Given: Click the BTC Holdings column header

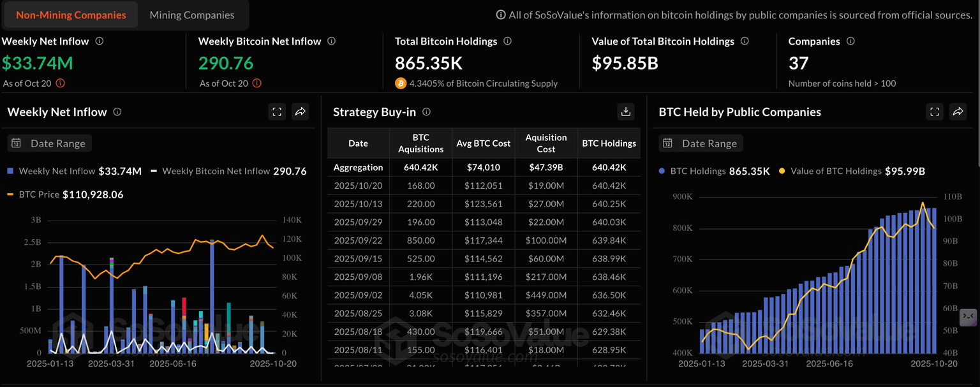Looking at the screenshot, I should tap(609, 143).
